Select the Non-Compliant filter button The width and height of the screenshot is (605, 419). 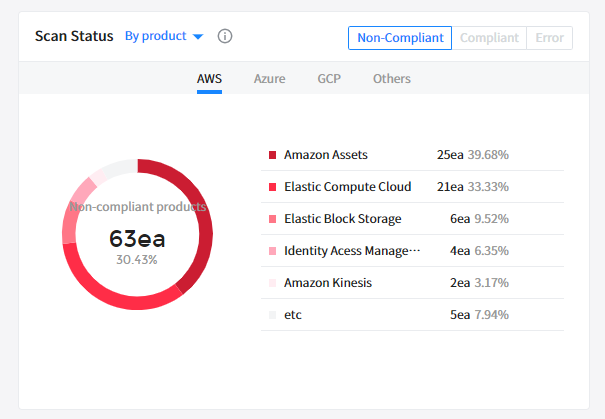pyautogui.click(x=400, y=38)
